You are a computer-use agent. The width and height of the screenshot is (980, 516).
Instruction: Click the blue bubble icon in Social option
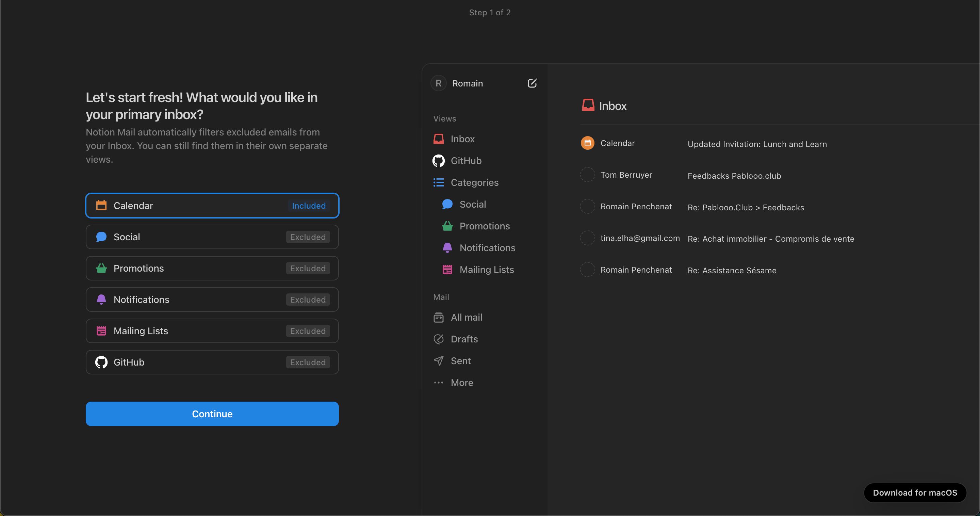click(101, 237)
